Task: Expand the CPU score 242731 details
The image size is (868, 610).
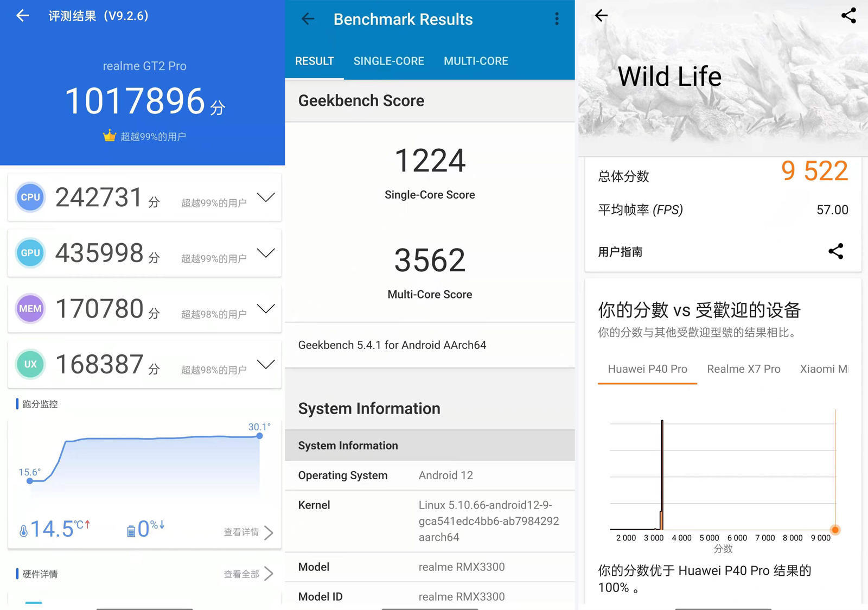Action: 266,198
